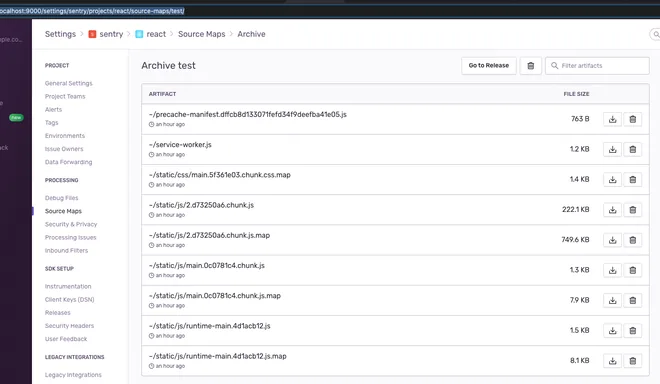Open the sentry organization breadcrumb
The image size is (660, 384).
106,34
